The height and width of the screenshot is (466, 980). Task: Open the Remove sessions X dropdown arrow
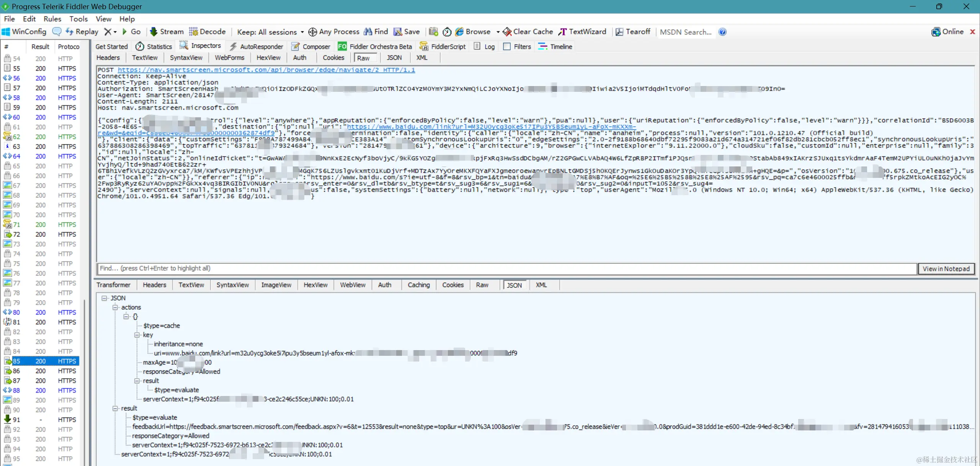pos(115,32)
